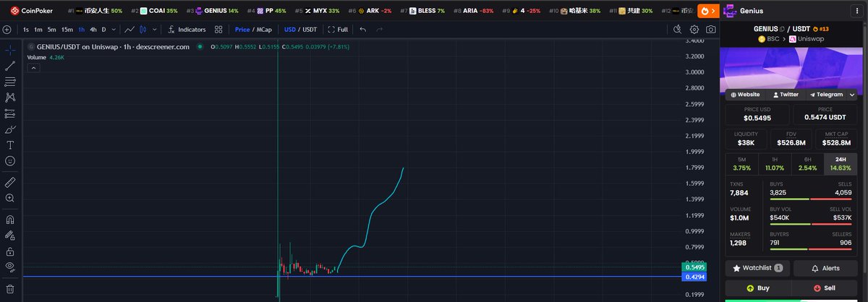Switch quote currency to USDT

(x=310, y=30)
